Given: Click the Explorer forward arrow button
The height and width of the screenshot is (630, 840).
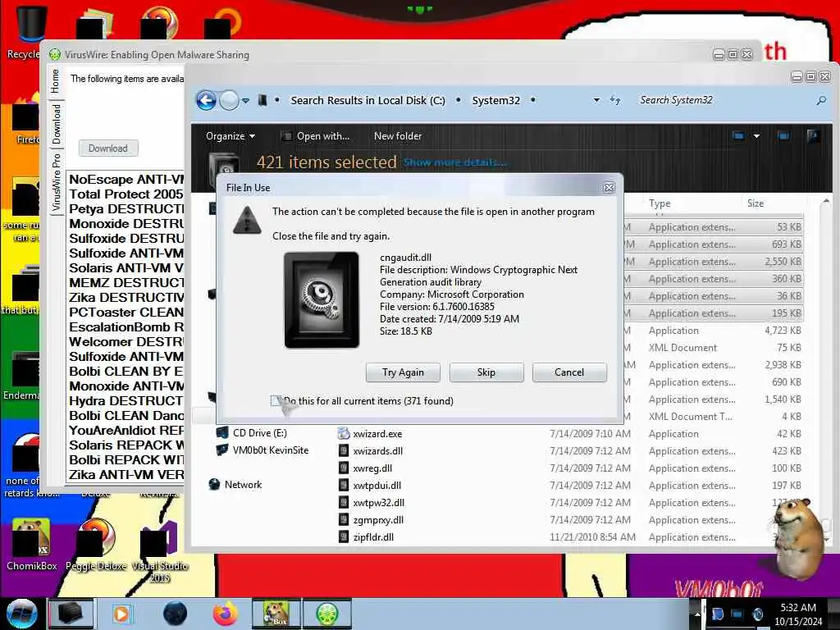Looking at the screenshot, I should click(230, 100).
